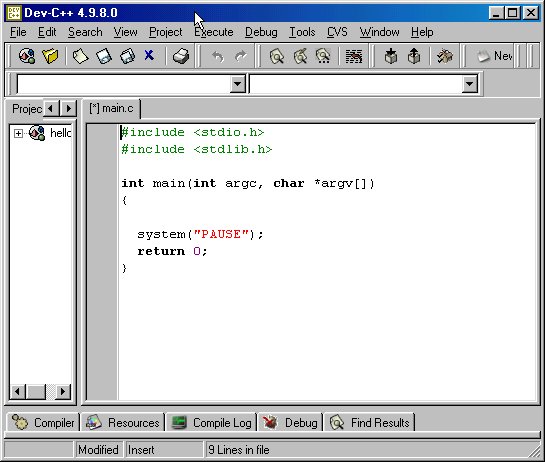The image size is (545, 462).
Task: Minimize the Dev-C++ window
Action: coord(496,13)
